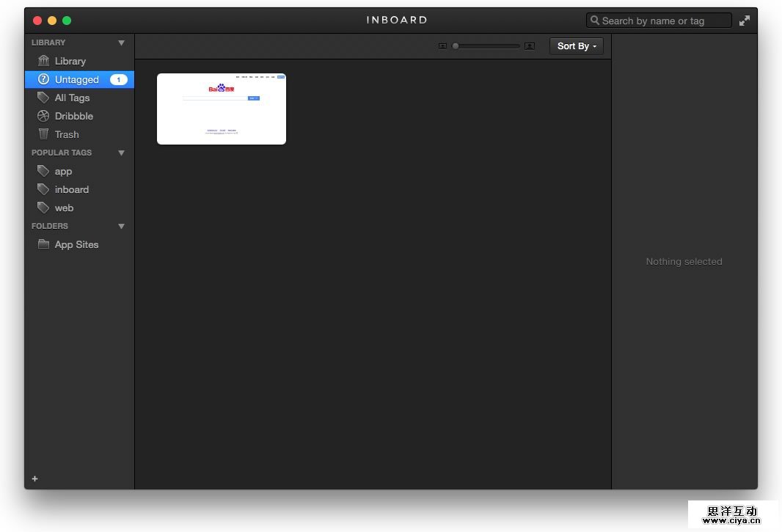This screenshot has width=782, height=532.
Task: Click the All Tags tag icon
Action: [x=43, y=98]
